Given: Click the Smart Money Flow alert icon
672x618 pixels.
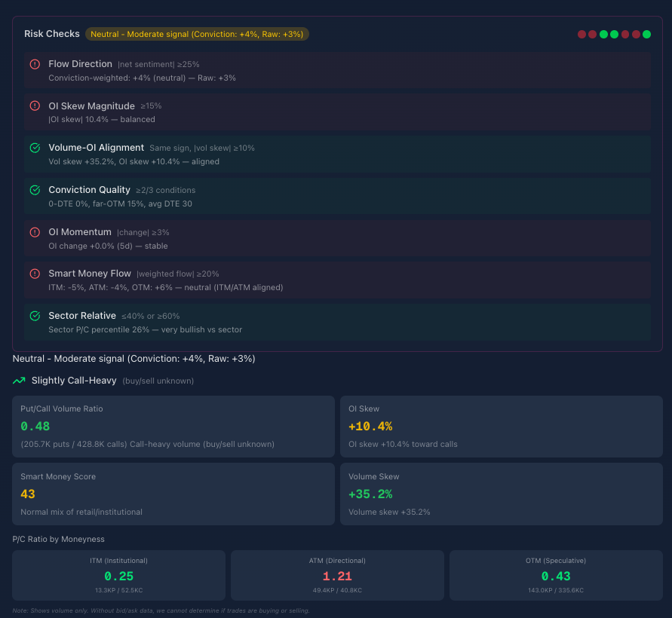Looking at the screenshot, I should click(x=35, y=274).
